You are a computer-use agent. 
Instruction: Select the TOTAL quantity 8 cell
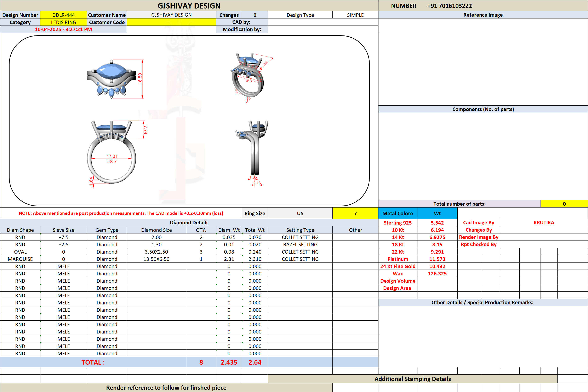point(201,362)
